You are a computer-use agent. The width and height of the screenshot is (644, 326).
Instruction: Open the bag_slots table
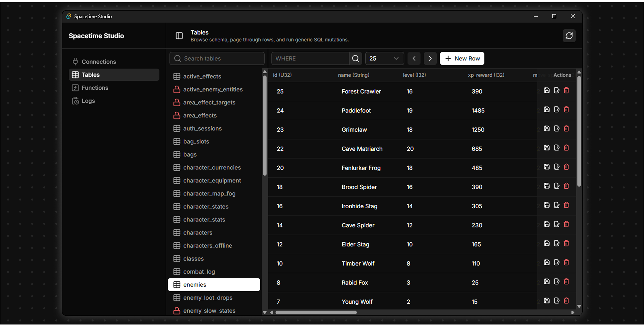(x=214, y=142)
